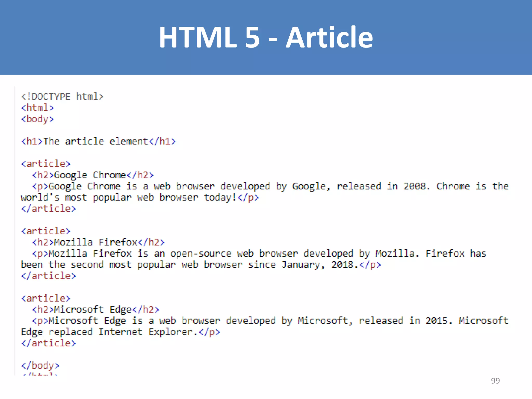Screen dimensions: 532x399
Task: Click the line beginning "<p>Mozilla Firefox is an open-source"
Action: point(259,254)
